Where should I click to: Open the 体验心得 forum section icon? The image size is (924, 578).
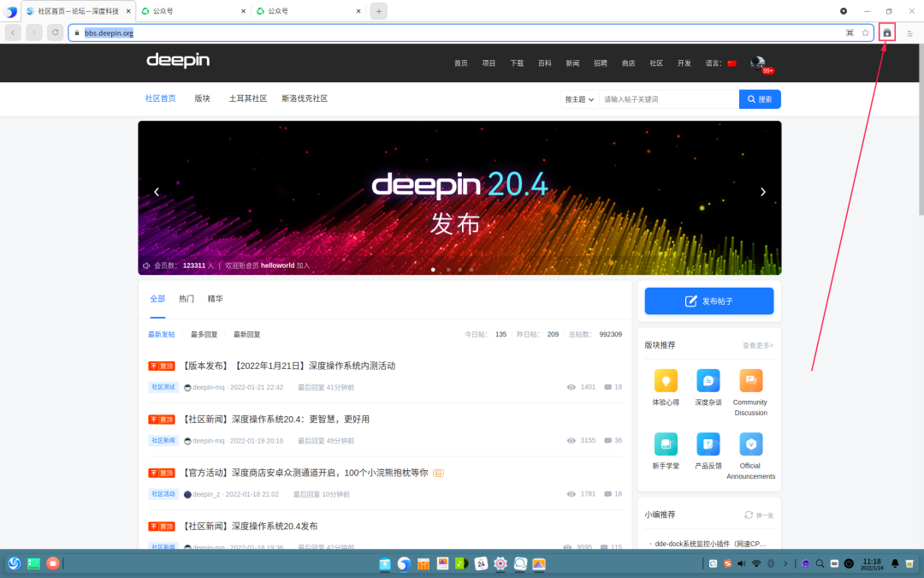pyautogui.click(x=666, y=381)
